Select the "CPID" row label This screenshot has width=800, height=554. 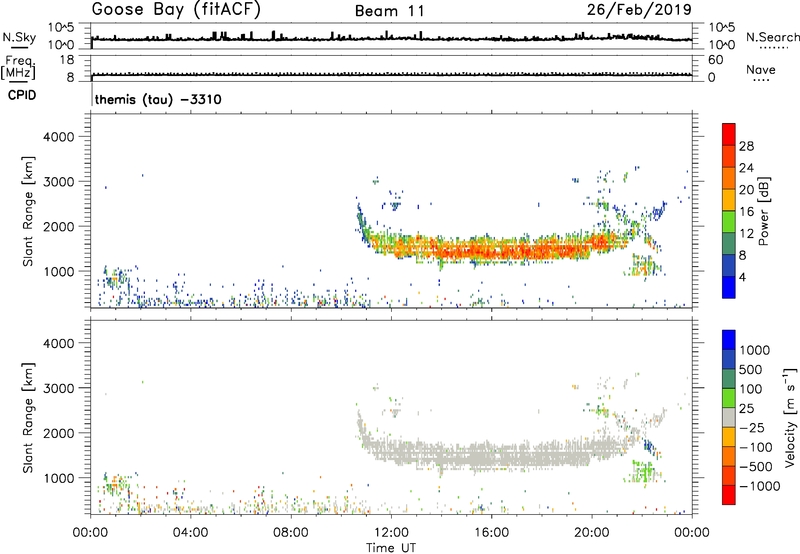[x=22, y=95]
